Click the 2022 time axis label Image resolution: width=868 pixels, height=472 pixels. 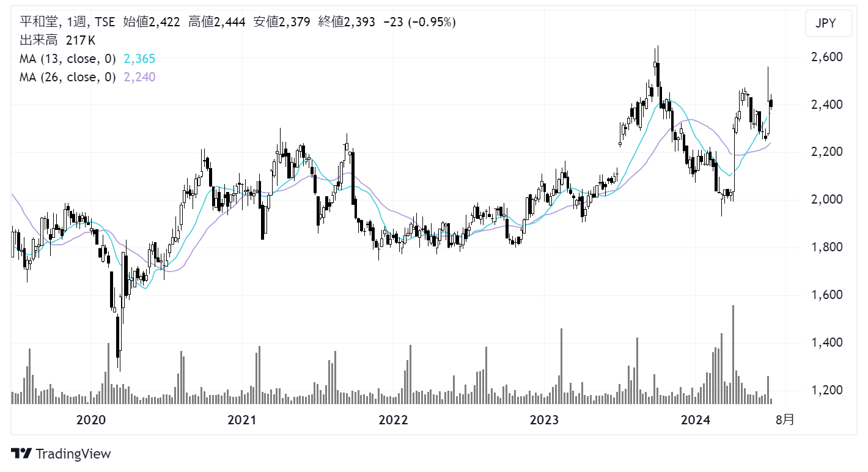click(x=392, y=420)
